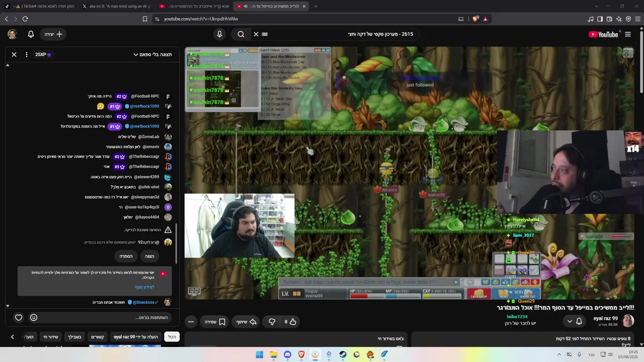The height and width of the screenshot is (362, 644).
Task: Open File Explorer from the taskbar
Action: pos(273,354)
